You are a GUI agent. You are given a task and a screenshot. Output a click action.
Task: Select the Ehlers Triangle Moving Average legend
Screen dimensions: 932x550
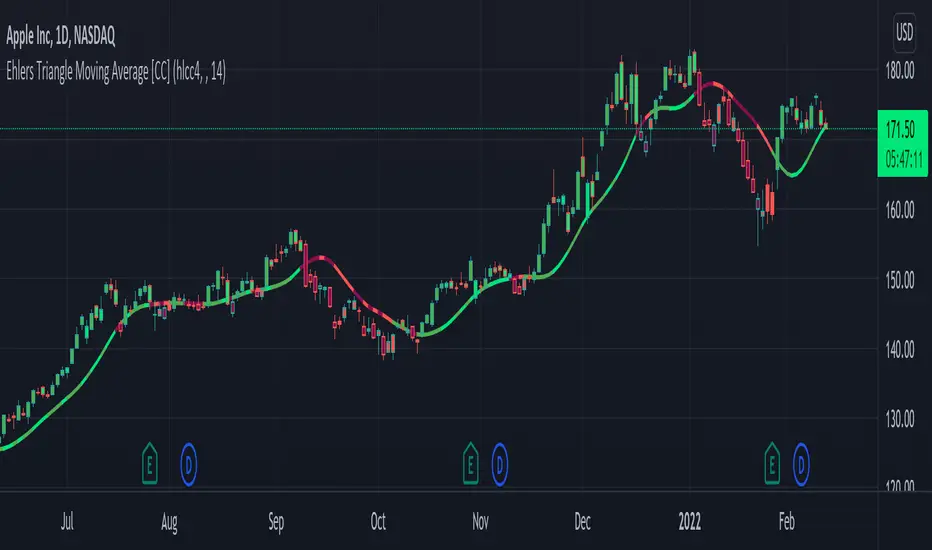tap(116, 72)
